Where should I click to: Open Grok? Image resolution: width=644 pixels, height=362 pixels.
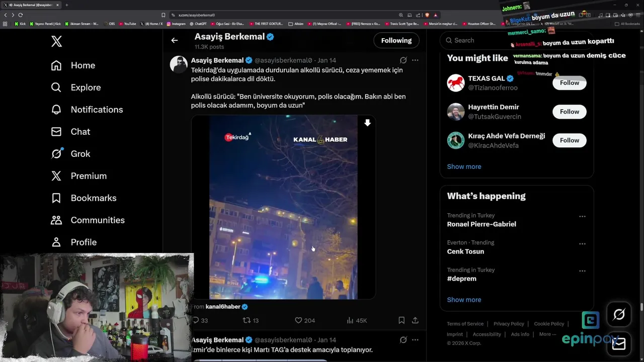click(x=70, y=154)
